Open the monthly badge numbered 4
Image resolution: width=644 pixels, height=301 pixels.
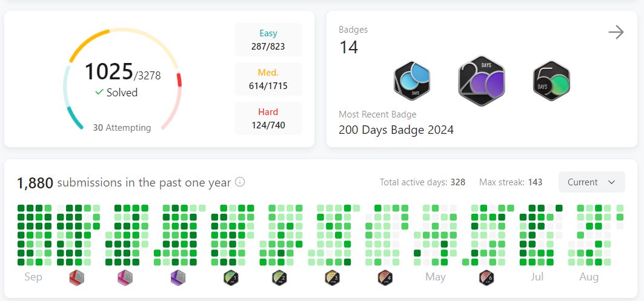pos(385,278)
